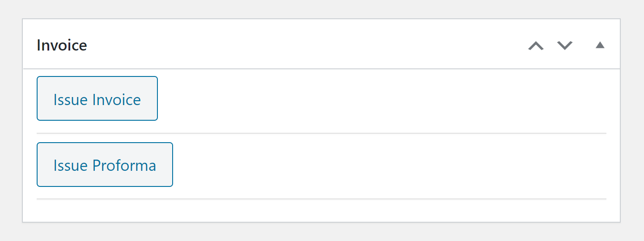Image resolution: width=644 pixels, height=241 pixels.
Task: Toggle the Invoice panel triangle arrow
Action: click(x=600, y=45)
